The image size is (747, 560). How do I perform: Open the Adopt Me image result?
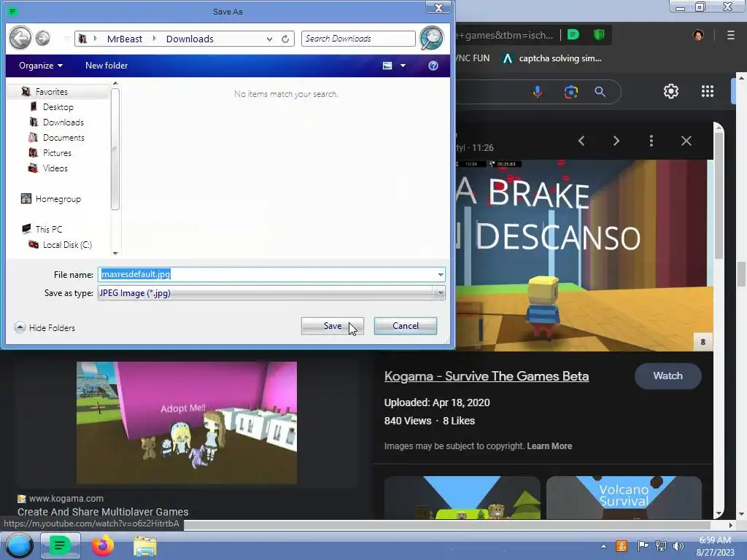pos(186,423)
